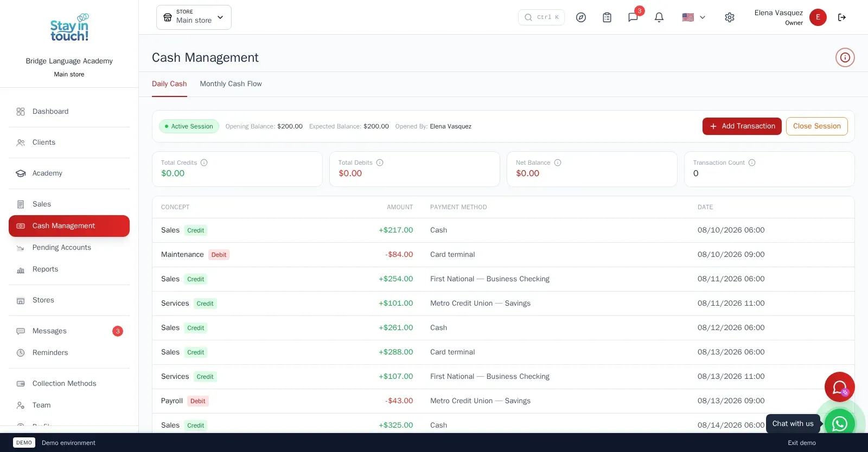Open the notifications bell
Viewport: 868px width, 452px height.
(659, 17)
